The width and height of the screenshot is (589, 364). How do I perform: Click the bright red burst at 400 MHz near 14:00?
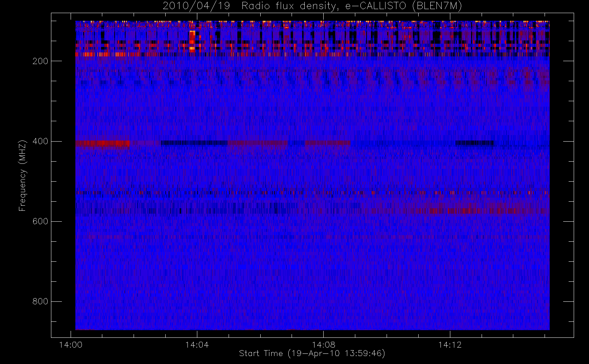pyautogui.click(x=103, y=143)
